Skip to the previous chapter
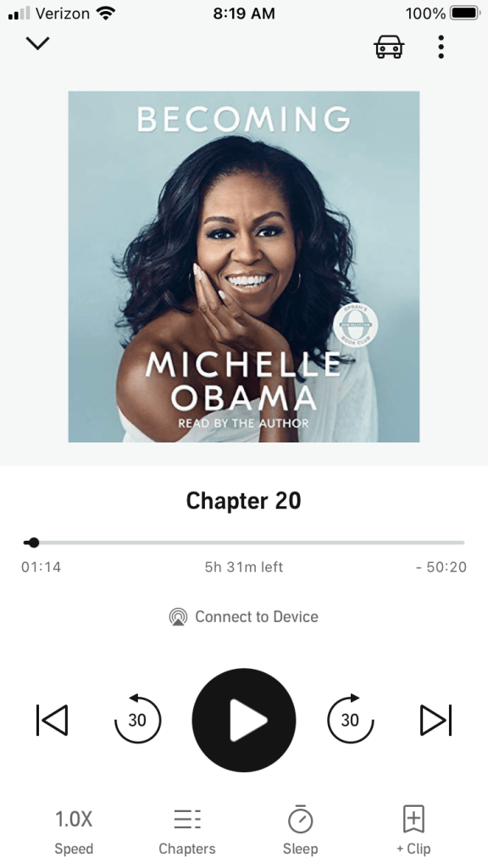The width and height of the screenshot is (488, 868). (52, 720)
